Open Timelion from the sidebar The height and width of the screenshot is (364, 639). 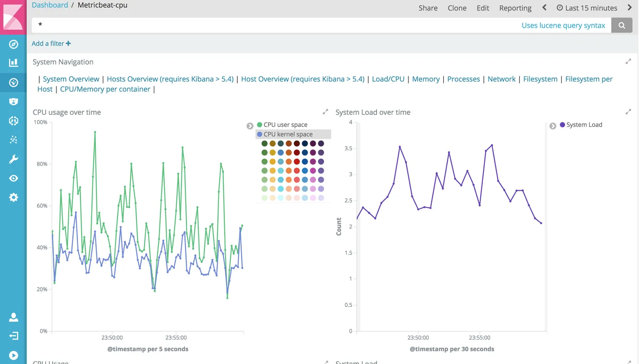(x=14, y=101)
